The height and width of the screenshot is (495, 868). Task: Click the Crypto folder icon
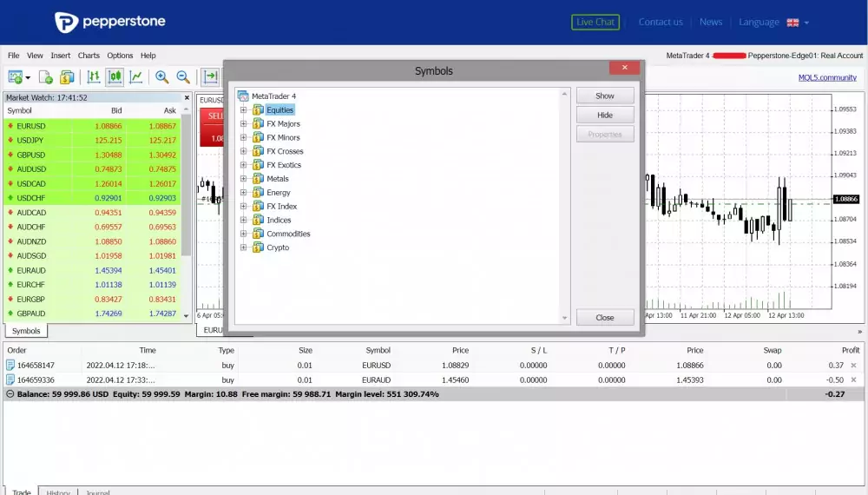pyautogui.click(x=258, y=247)
